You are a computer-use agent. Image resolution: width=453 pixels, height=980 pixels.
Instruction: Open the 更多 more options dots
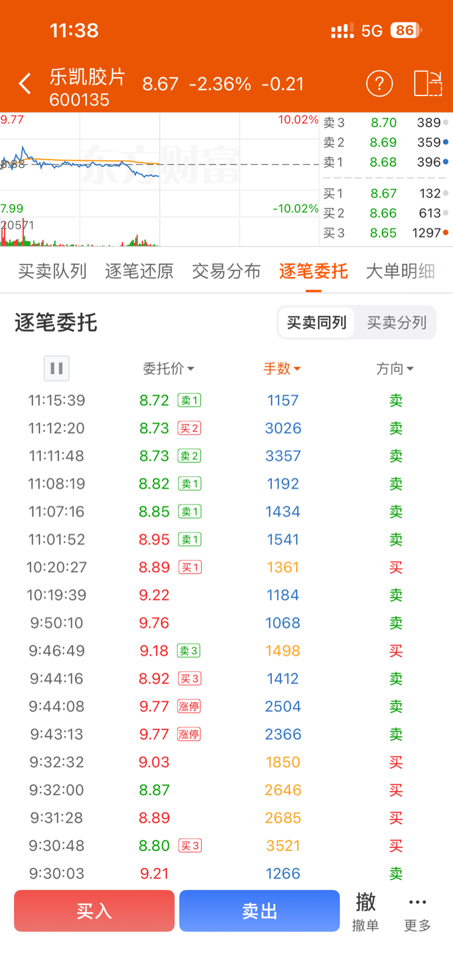[x=417, y=911]
